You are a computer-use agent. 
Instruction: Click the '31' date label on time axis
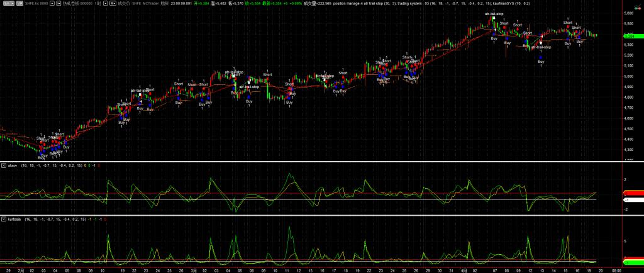452,270
